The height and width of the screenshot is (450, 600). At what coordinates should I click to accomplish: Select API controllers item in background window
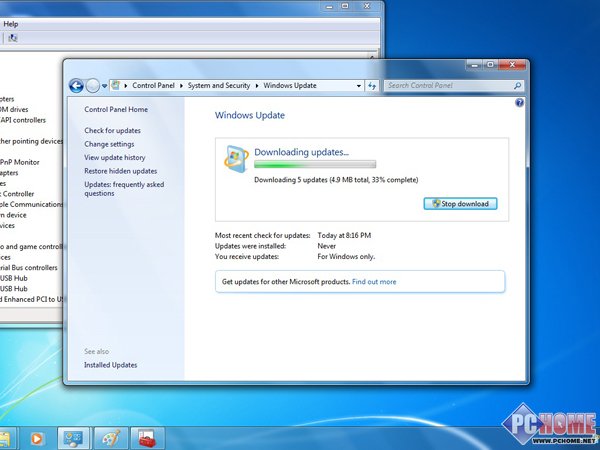coord(23,120)
